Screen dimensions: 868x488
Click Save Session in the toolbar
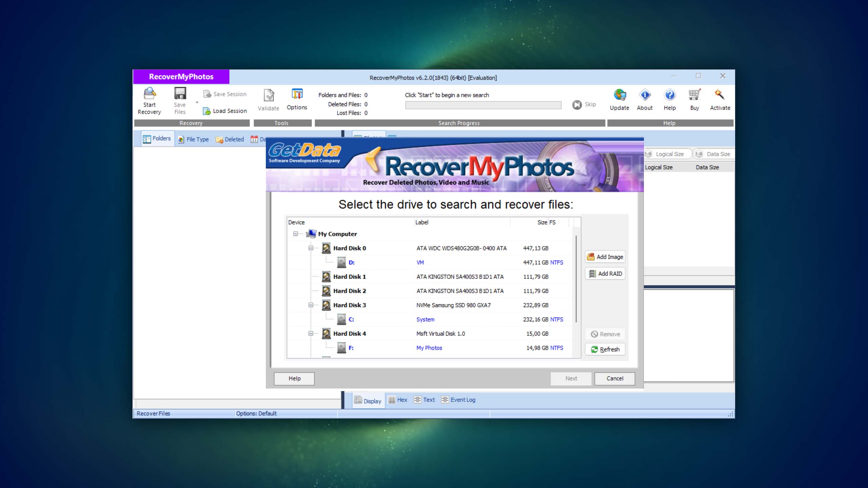click(225, 94)
